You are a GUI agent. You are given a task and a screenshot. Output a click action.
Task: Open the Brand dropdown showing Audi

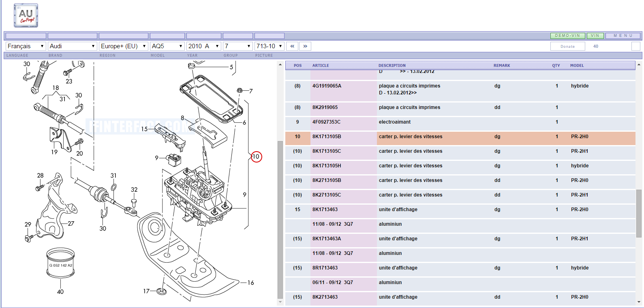click(x=73, y=46)
